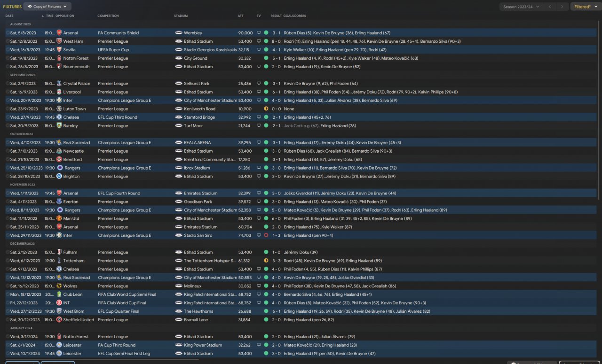Click the Bournemouth club badge
The height and width of the screenshot is (364, 602).
click(59, 67)
